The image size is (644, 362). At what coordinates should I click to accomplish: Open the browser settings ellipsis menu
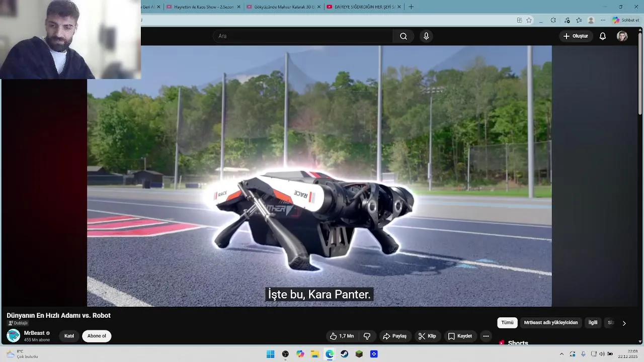(603, 20)
